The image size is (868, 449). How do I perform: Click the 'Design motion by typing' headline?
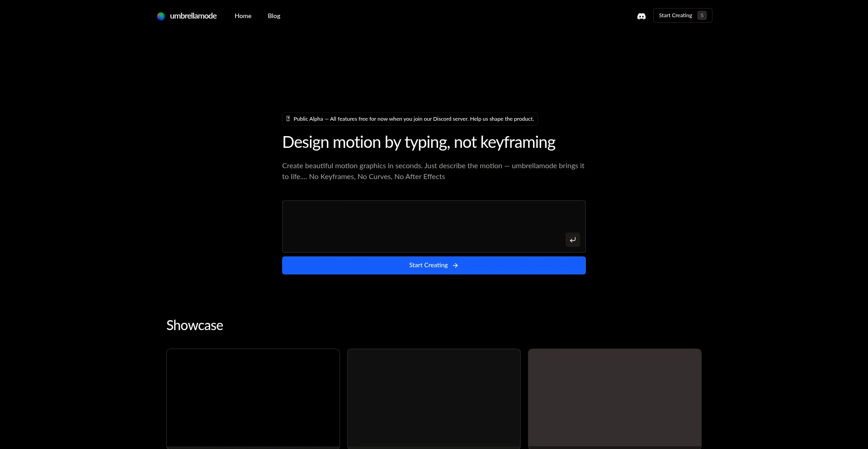tap(419, 142)
